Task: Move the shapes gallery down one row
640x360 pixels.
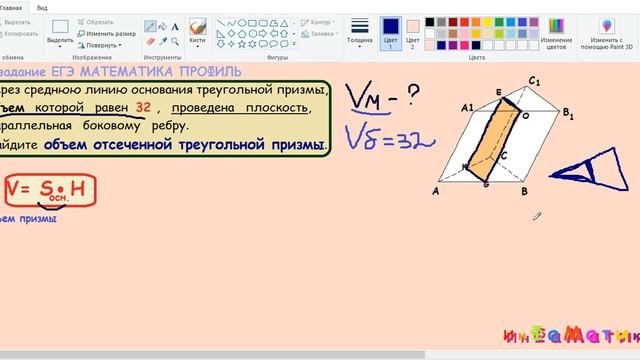Action: 294,33
